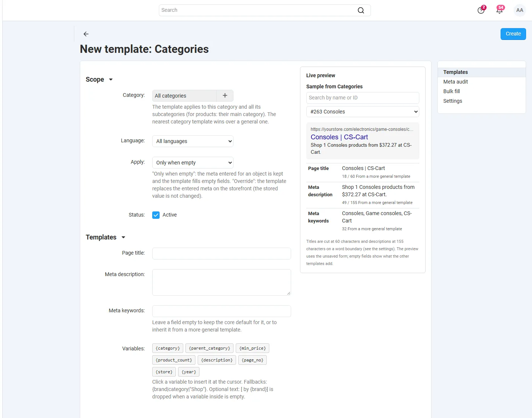
Task: Toggle the Active status checkbox
Action: click(156, 215)
